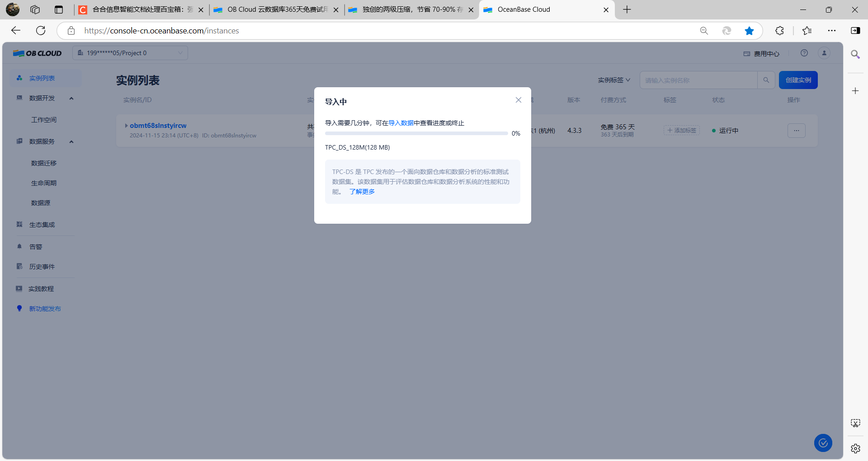
Task: Expand the obmt68slnstyircw instance row
Action: 126,126
